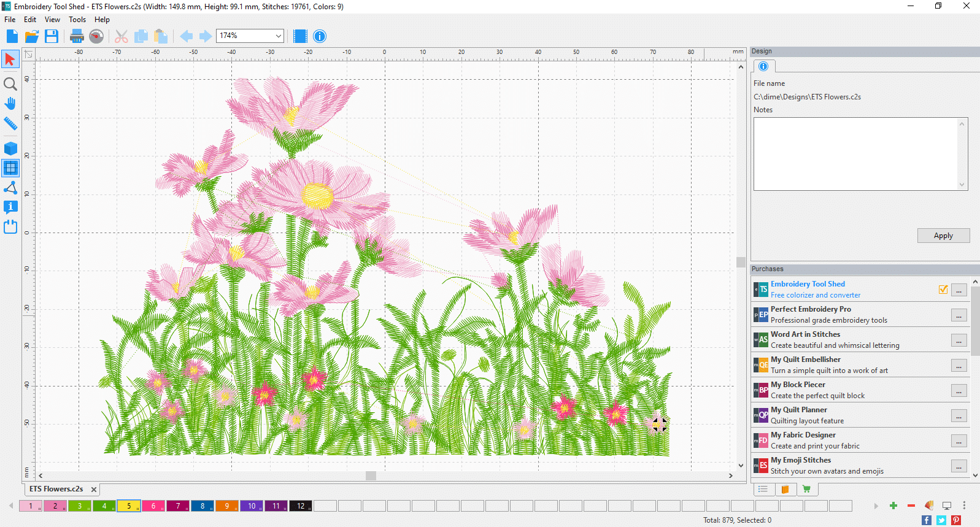Switch to the shopping cart tab
Image resolution: width=980 pixels, height=527 pixels.
coord(806,489)
